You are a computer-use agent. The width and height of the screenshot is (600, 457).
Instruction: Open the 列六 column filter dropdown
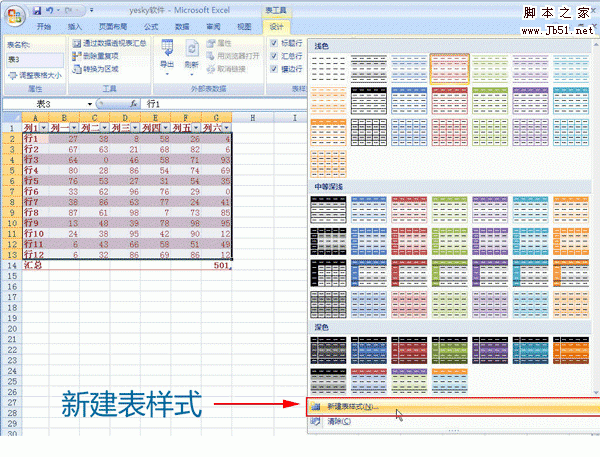tap(227, 127)
